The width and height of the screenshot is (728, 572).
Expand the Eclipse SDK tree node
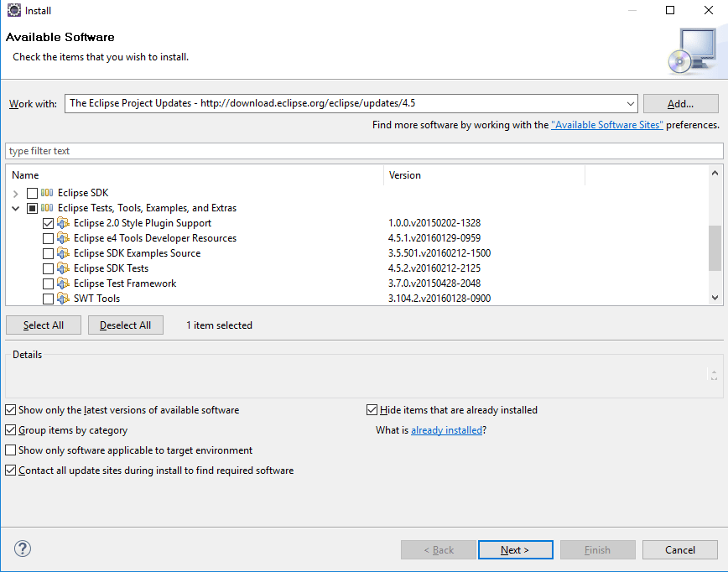pos(15,193)
